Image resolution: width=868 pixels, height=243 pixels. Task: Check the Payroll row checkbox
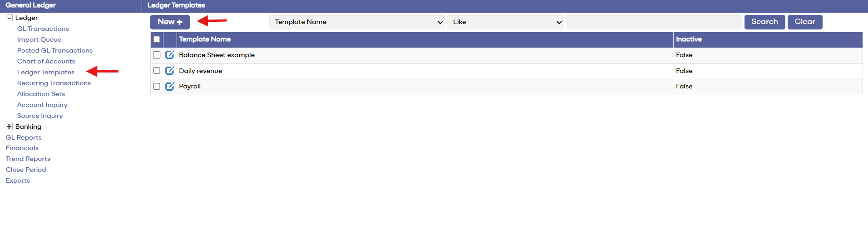tap(157, 86)
